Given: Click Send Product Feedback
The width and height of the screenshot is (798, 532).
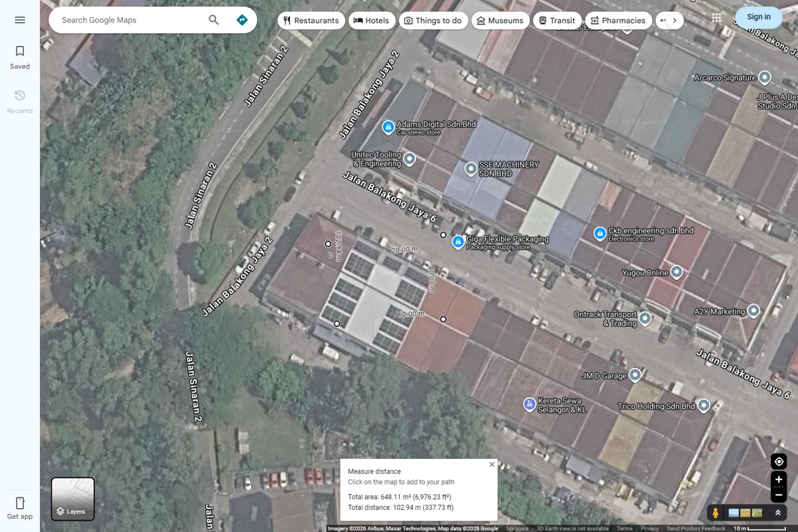Looking at the screenshot, I should tap(696, 529).
